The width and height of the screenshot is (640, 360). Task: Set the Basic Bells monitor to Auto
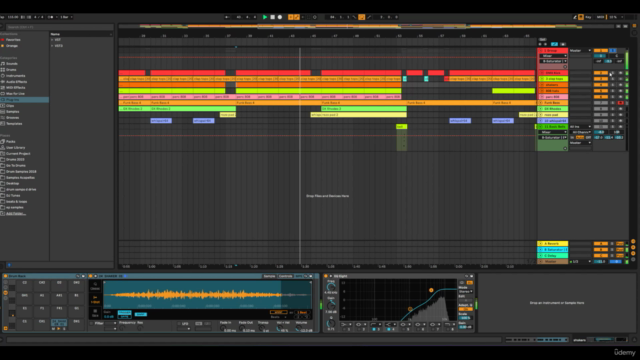point(580,138)
